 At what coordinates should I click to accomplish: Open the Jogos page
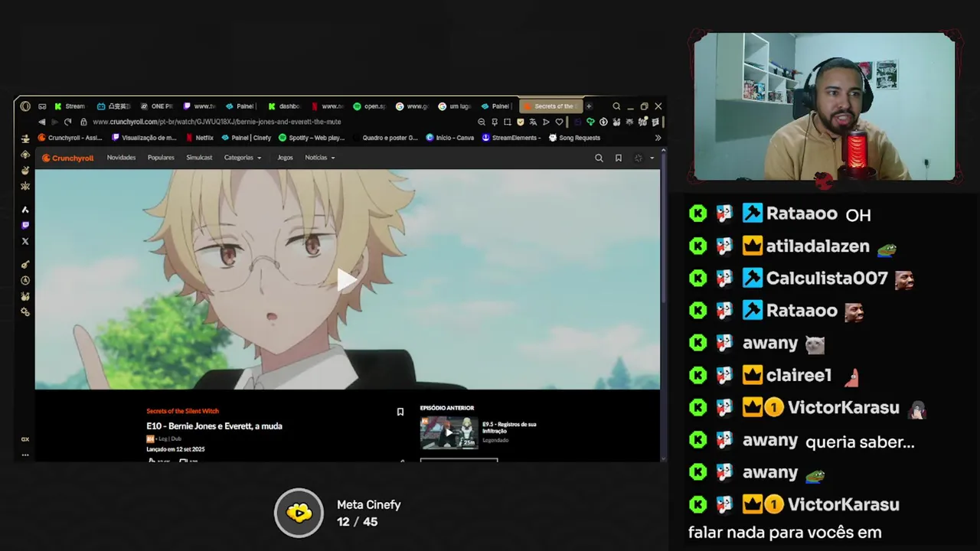(x=285, y=158)
